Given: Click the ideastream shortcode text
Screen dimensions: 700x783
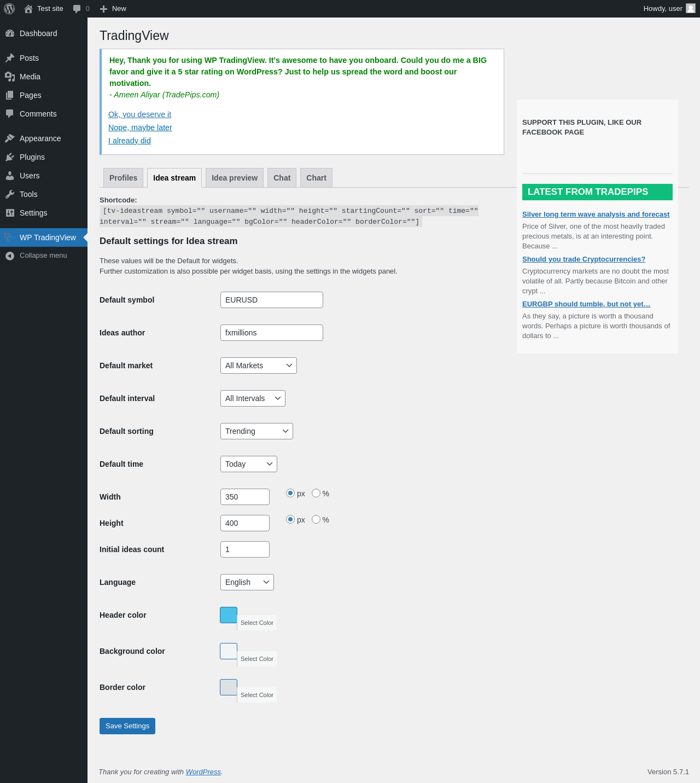Looking at the screenshot, I should pos(289,216).
